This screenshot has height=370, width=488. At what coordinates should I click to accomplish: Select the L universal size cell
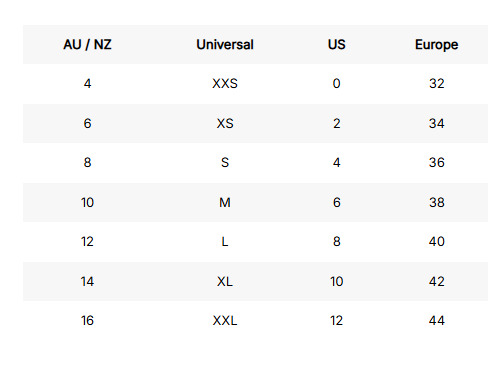pyautogui.click(x=225, y=241)
